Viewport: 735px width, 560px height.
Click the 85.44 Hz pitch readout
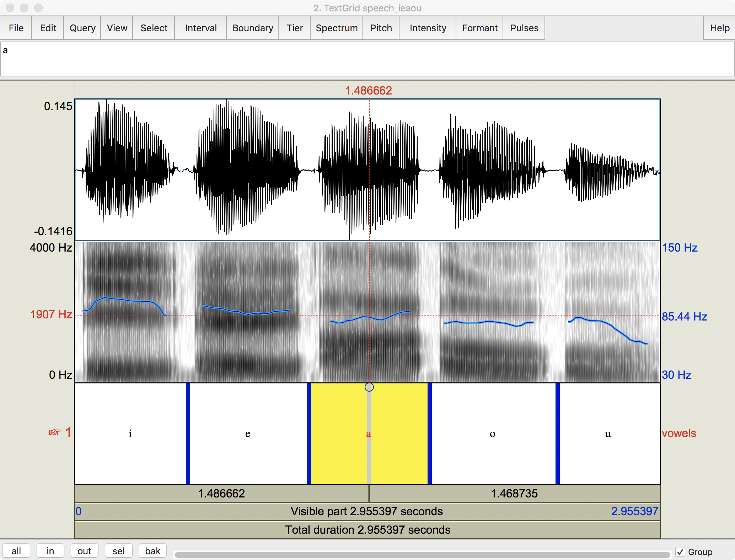(685, 317)
